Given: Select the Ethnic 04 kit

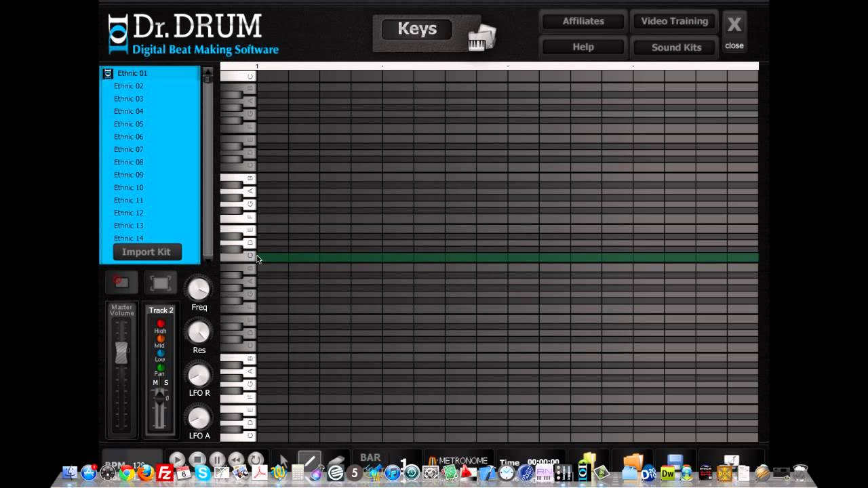Looking at the screenshot, I should (x=128, y=111).
